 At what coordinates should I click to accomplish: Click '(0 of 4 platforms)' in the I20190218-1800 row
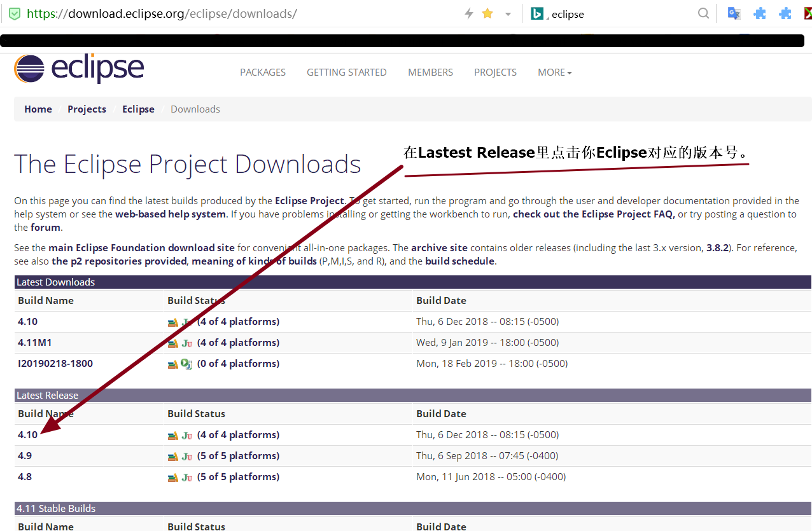tap(238, 364)
